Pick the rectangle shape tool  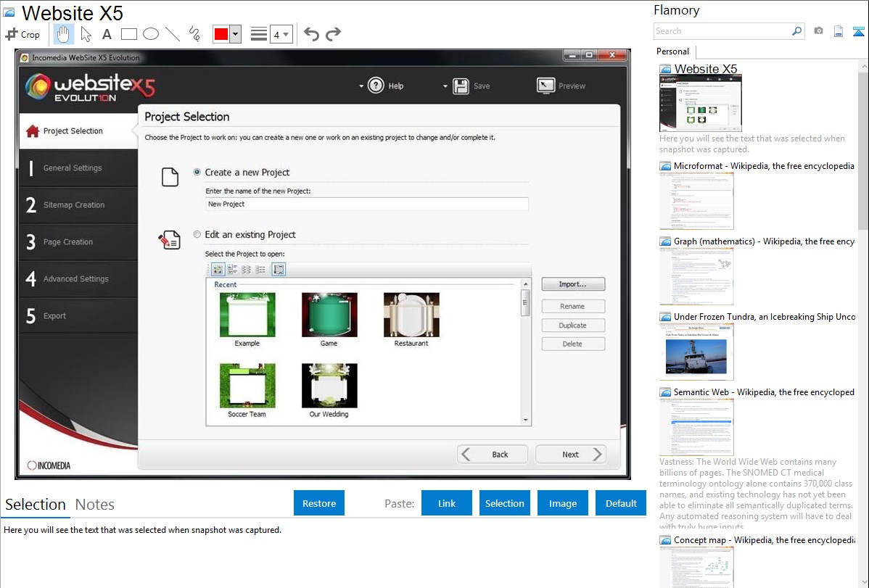click(x=128, y=34)
